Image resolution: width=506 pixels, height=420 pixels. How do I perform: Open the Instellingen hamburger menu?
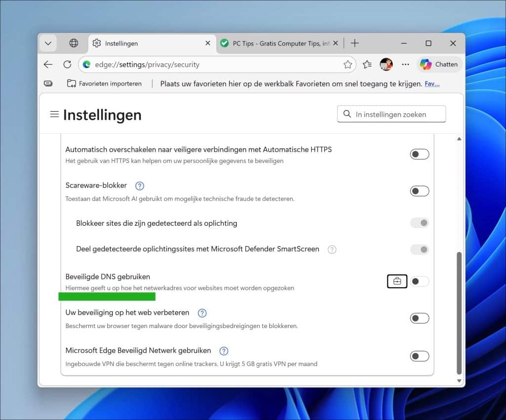tap(54, 114)
